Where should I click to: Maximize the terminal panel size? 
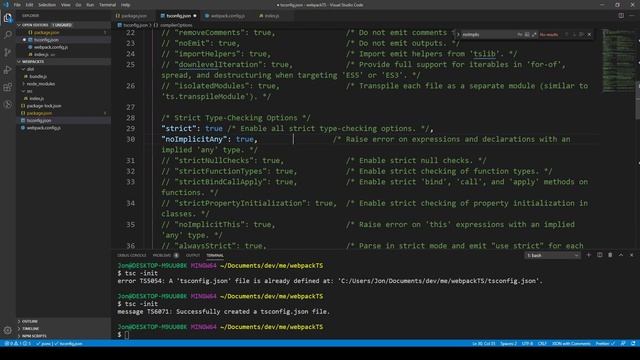coord(621,255)
